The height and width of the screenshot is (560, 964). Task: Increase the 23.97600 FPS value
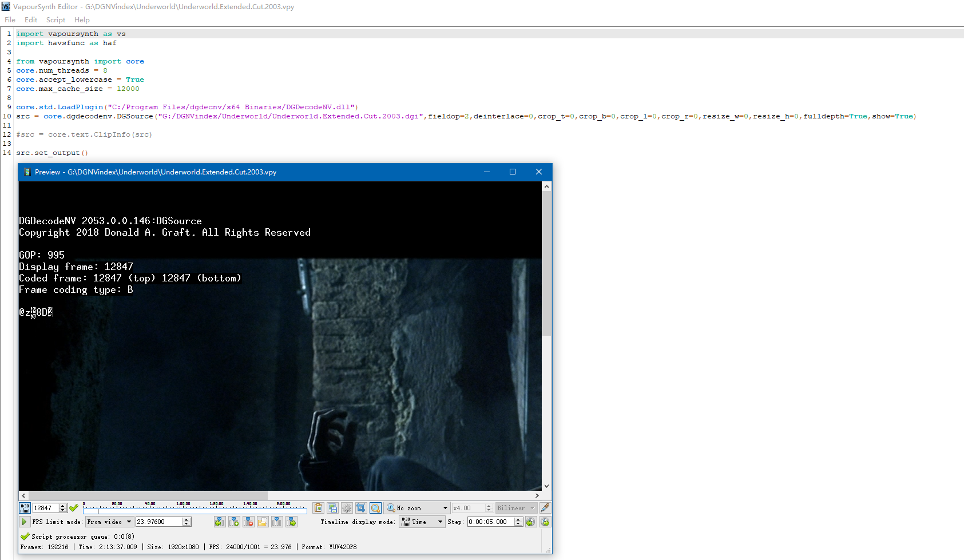coord(187,519)
